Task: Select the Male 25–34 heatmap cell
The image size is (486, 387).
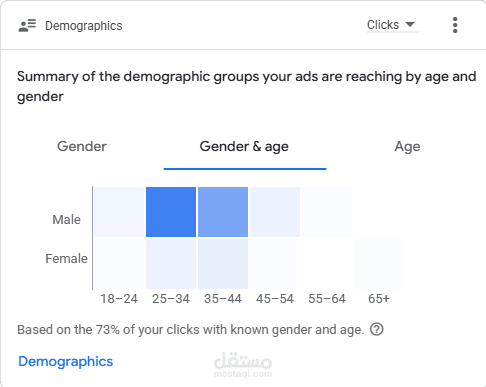Action: point(171,212)
